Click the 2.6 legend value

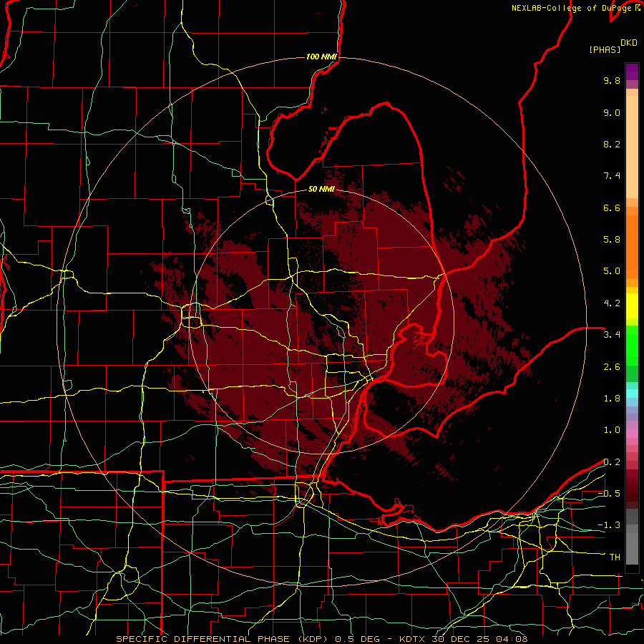612,367
